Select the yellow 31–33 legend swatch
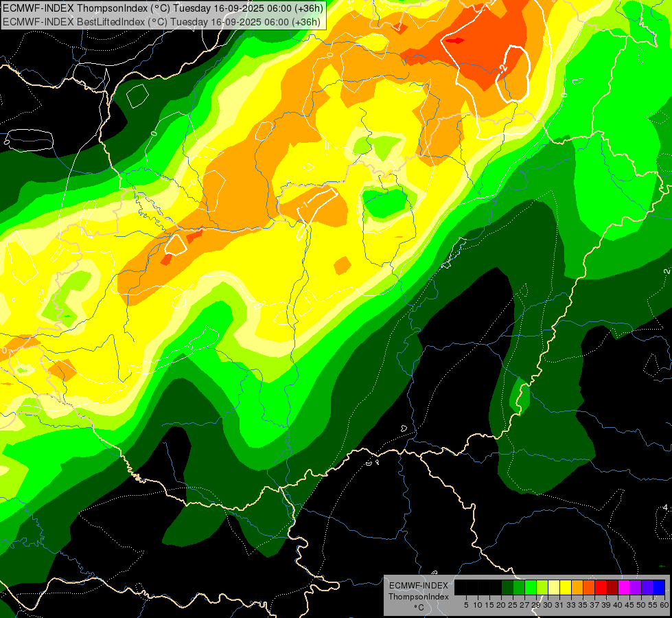Screen dimensions: 672x618 coord(566,587)
